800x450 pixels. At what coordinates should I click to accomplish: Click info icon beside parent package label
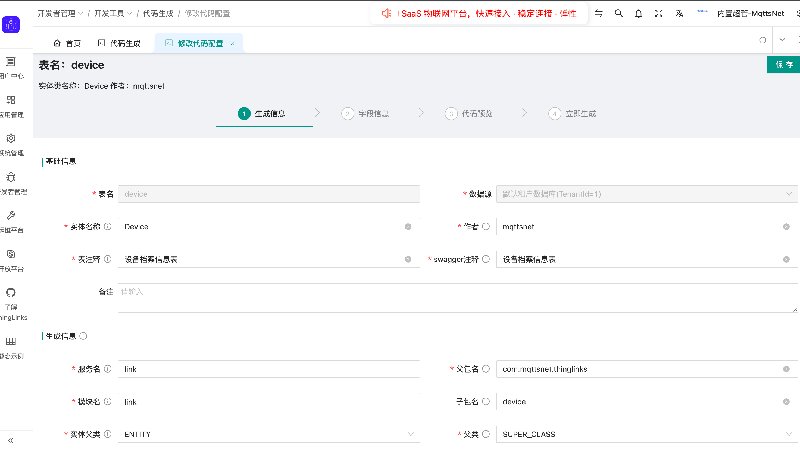tap(486, 369)
